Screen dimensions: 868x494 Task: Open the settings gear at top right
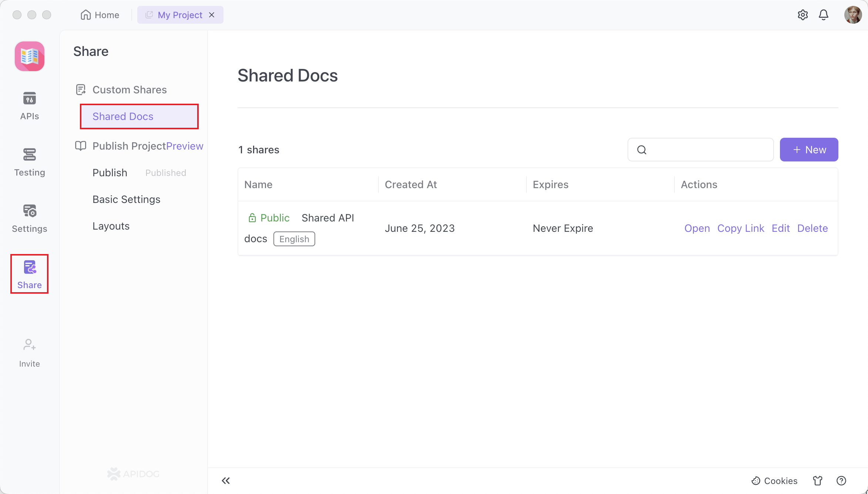point(803,15)
